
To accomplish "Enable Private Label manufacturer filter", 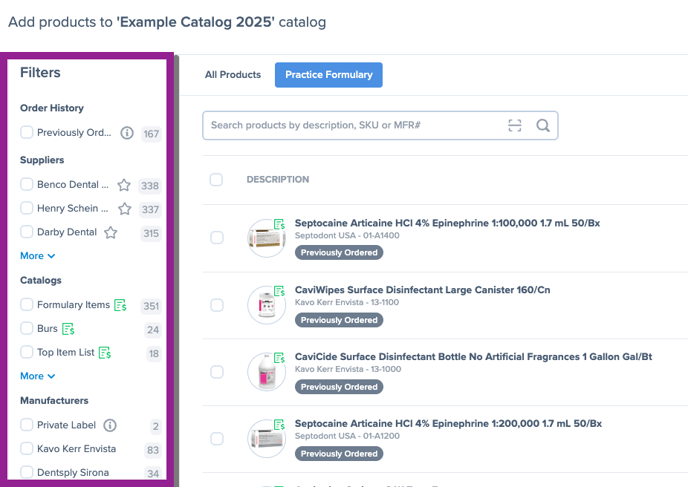I will 27,424.
